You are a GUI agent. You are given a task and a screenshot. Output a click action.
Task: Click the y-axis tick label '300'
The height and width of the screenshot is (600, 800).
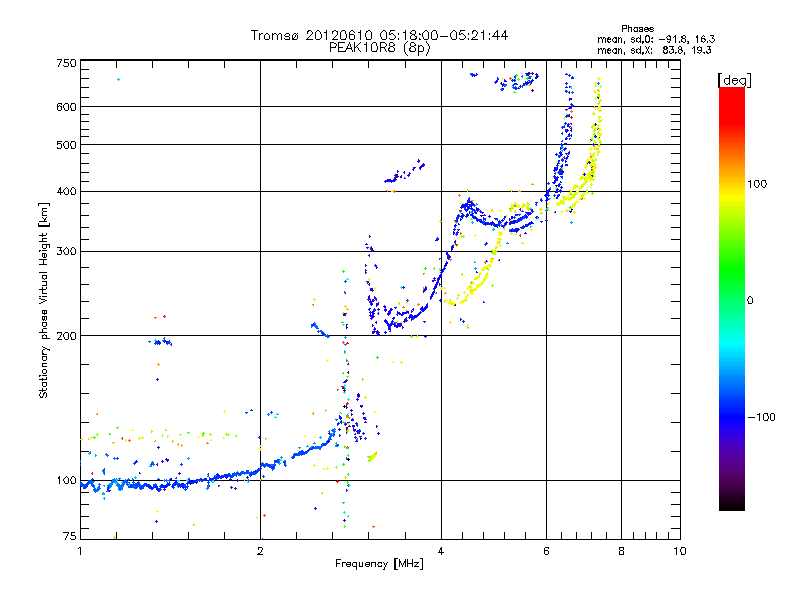[x=66, y=251]
